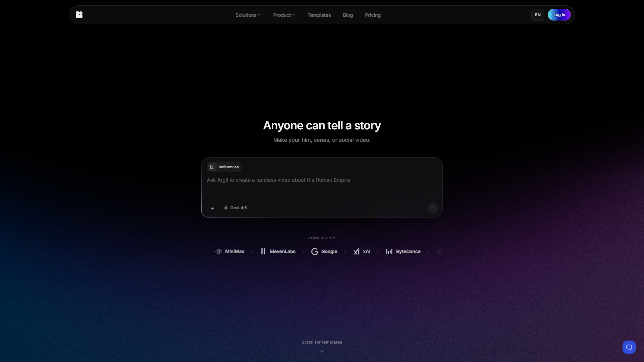Open the References image button
The image size is (644, 362).
pyautogui.click(x=224, y=167)
